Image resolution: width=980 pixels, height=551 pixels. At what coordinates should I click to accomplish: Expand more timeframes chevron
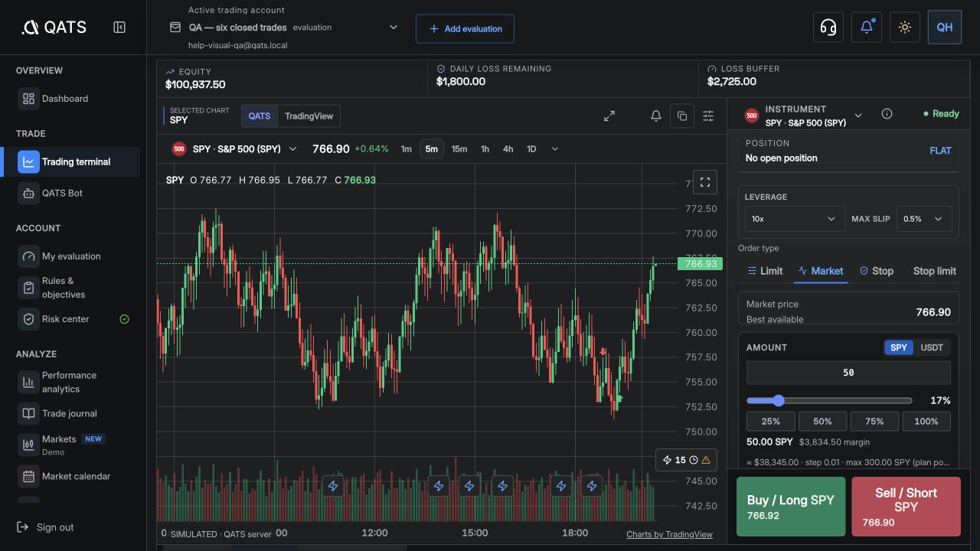pos(555,149)
